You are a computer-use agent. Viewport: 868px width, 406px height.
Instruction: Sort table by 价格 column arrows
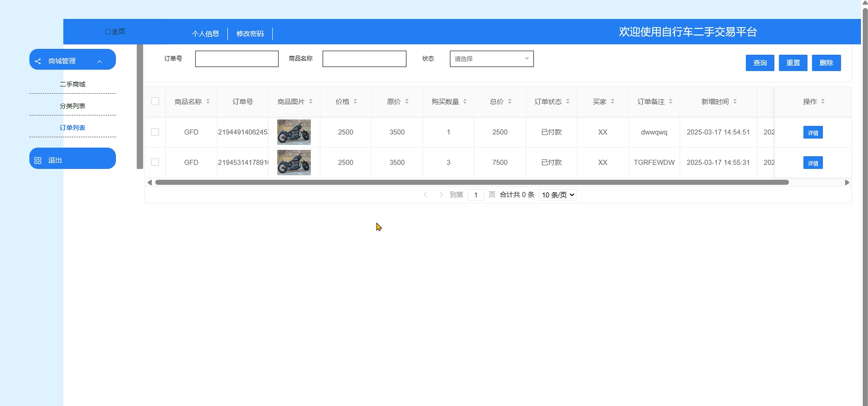[355, 101]
